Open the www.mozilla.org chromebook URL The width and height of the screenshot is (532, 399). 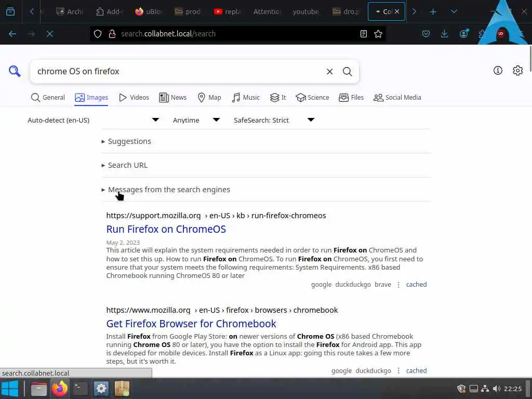click(x=222, y=310)
